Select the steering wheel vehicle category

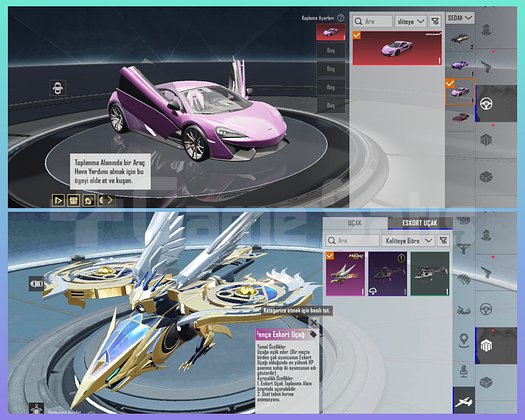click(486, 104)
